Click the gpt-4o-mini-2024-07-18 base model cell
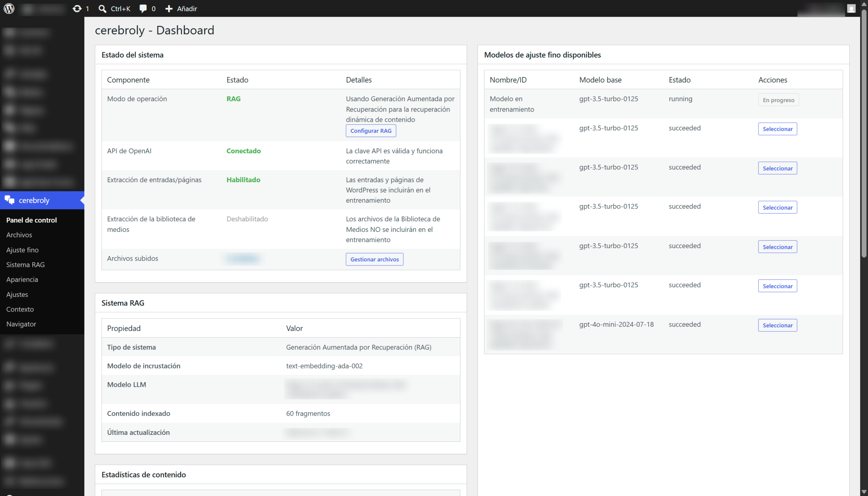Image resolution: width=868 pixels, height=496 pixels. [617, 324]
